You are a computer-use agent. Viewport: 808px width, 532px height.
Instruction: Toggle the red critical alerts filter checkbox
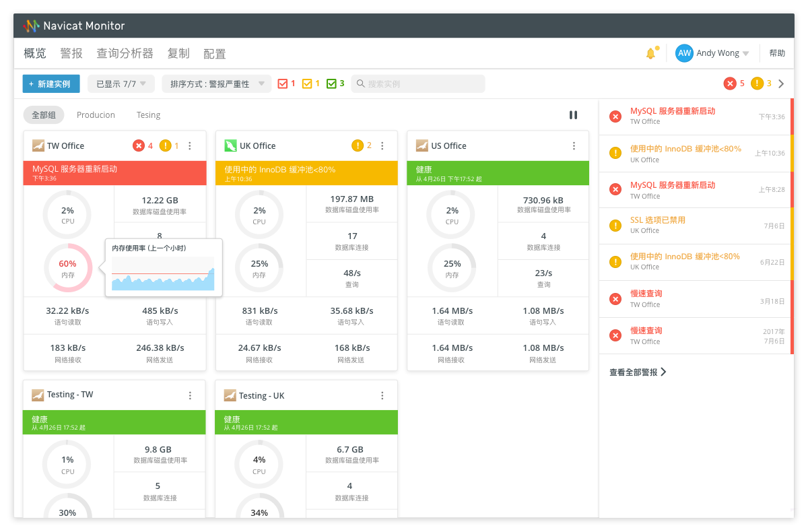coord(283,84)
